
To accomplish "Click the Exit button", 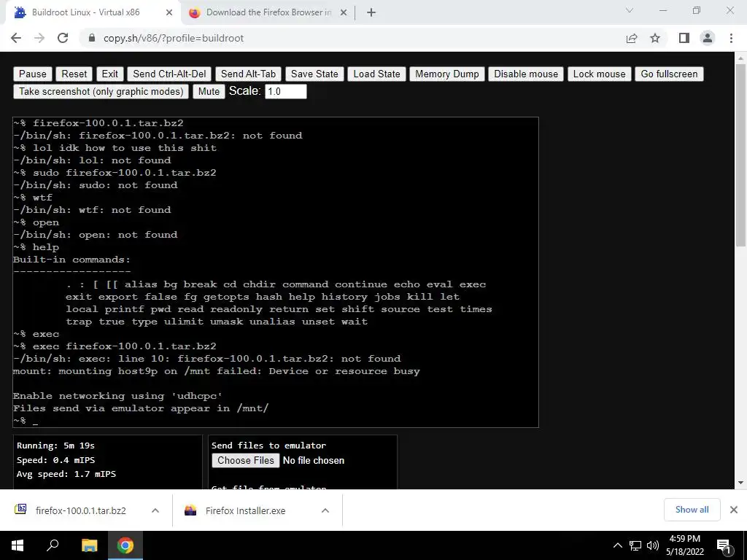I will (109, 74).
